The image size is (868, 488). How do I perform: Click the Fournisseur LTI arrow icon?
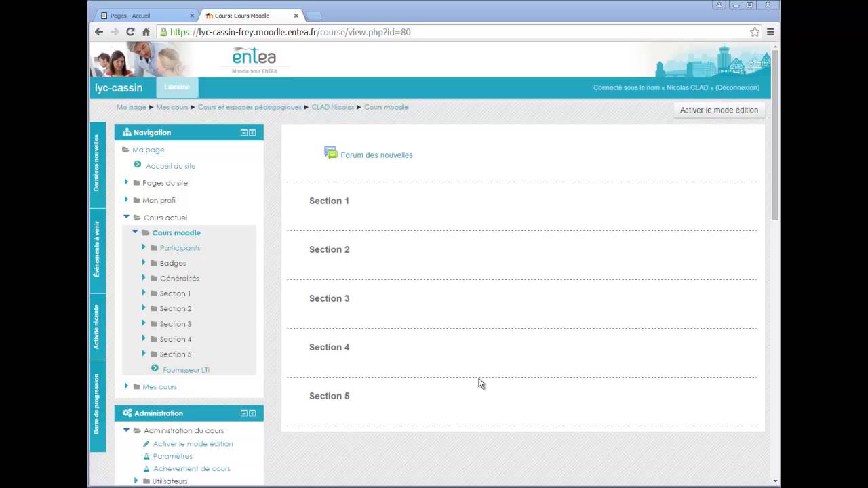155,369
